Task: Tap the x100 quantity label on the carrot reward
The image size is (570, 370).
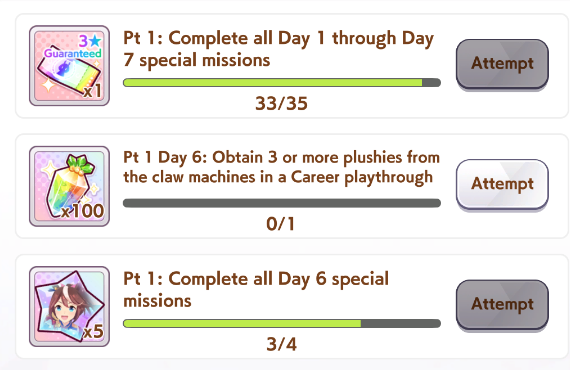Action: (x=83, y=211)
